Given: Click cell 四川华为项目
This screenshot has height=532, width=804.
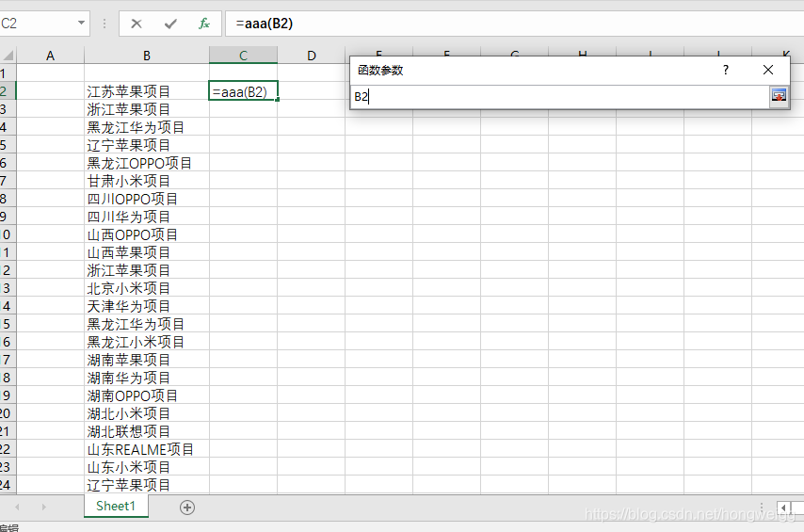Looking at the screenshot, I should [147, 217].
